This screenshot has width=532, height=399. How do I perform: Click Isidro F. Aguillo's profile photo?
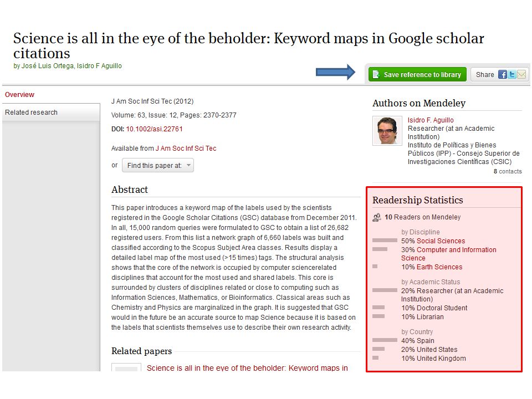pyautogui.click(x=387, y=131)
